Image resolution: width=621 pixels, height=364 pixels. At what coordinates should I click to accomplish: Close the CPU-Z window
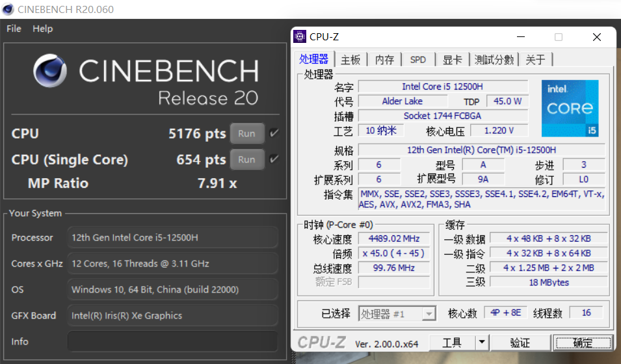click(x=597, y=37)
